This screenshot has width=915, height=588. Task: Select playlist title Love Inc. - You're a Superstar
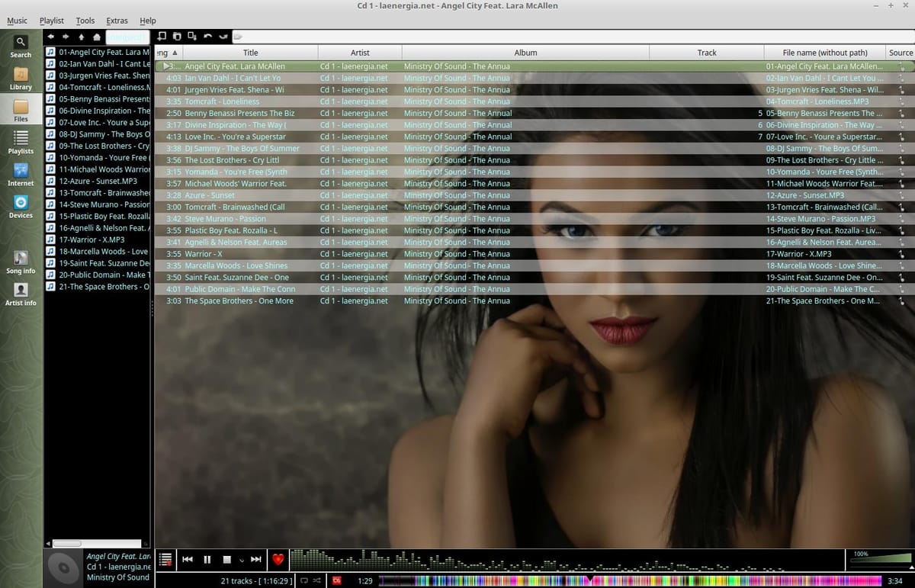pos(235,137)
